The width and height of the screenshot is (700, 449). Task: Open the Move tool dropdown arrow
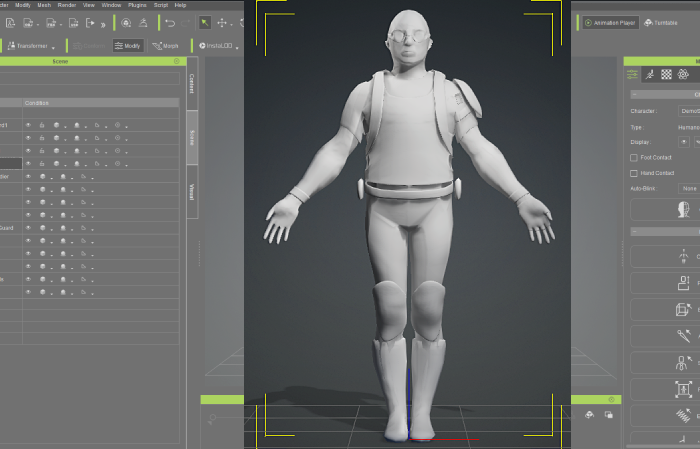point(231,25)
